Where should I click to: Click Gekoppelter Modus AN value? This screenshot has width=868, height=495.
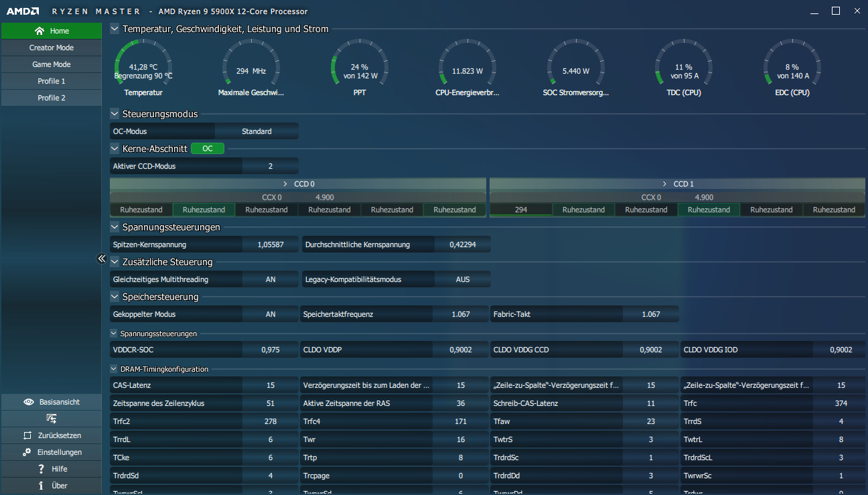[271, 314]
